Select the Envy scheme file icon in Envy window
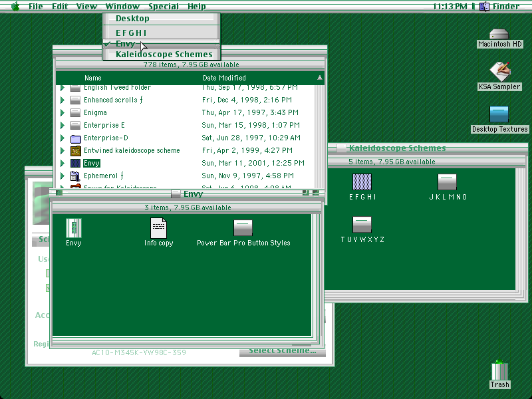Viewport: 532px width, 399px height. click(x=74, y=228)
